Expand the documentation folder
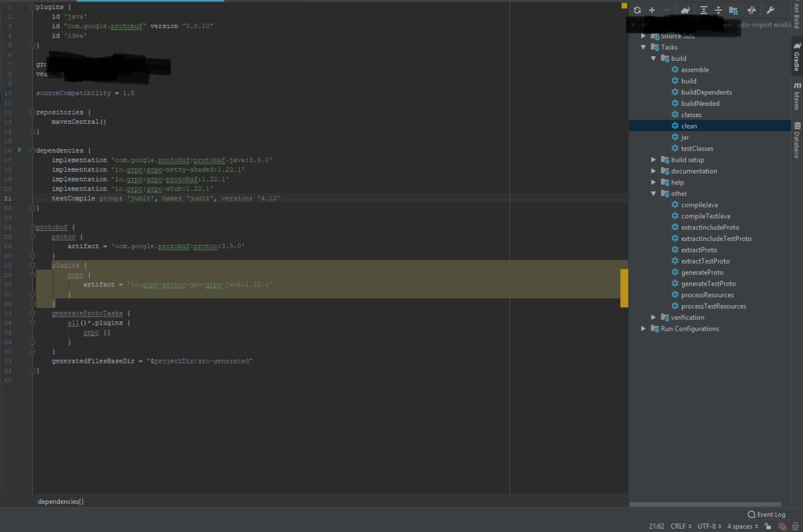This screenshot has height=532, width=803. click(x=654, y=171)
